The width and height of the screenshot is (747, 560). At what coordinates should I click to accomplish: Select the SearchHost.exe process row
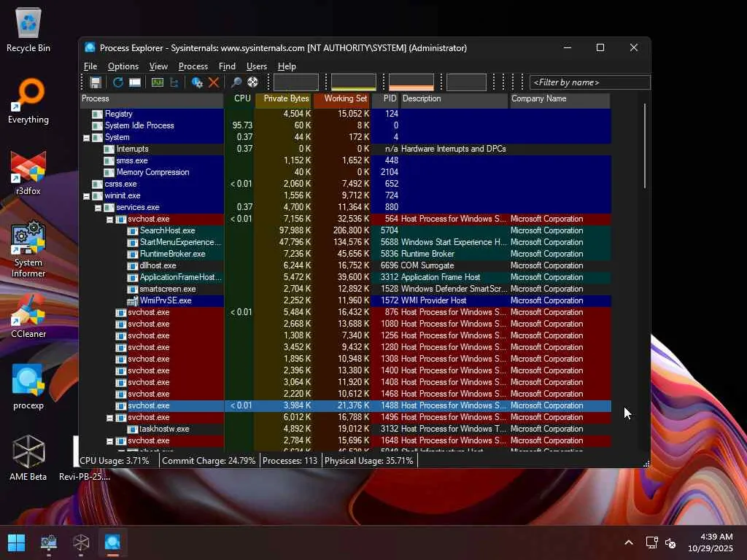pyautogui.click(x=345, y=230)
